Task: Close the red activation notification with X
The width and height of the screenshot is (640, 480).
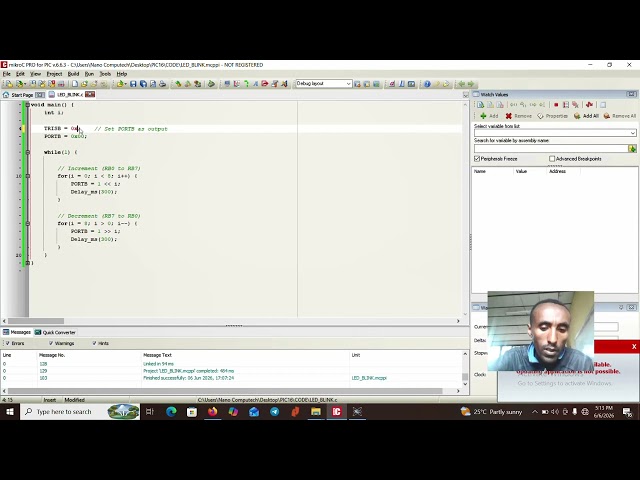Action: pyautogui.click(x=634, y=347)
